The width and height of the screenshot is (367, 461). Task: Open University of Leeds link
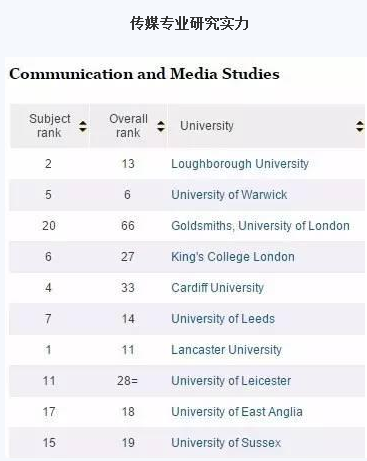point(223,319)
